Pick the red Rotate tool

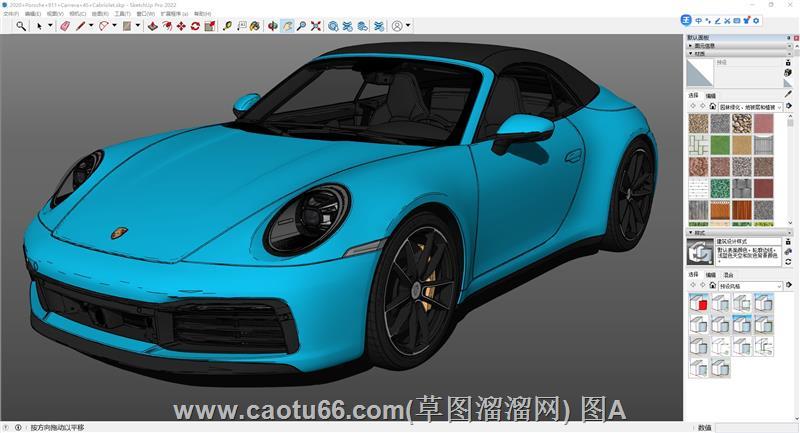point(195,26)
